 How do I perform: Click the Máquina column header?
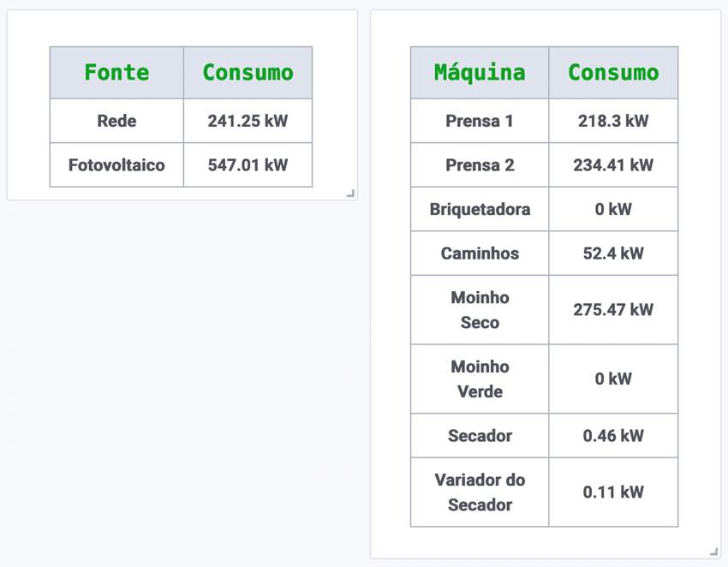(x=479, y=72)
